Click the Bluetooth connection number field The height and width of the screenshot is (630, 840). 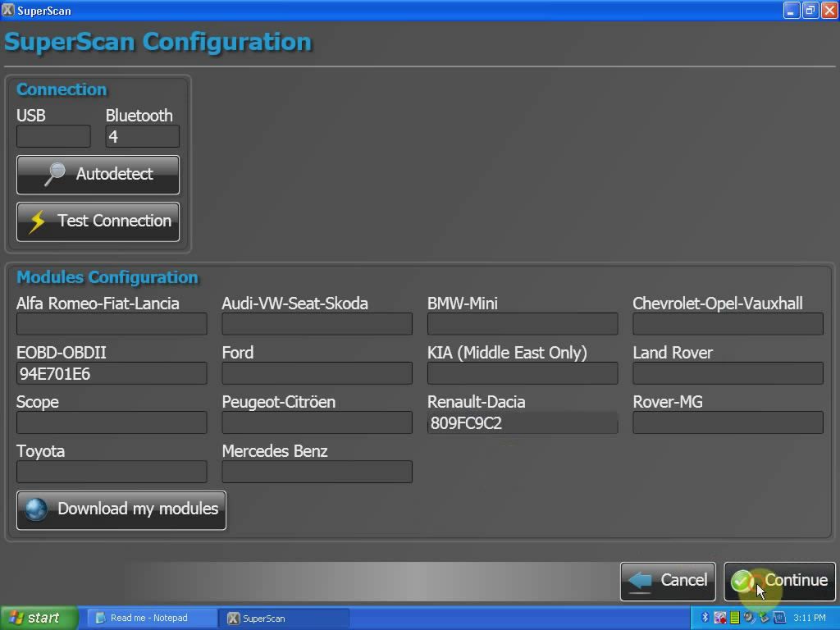(x=142, y=135)
